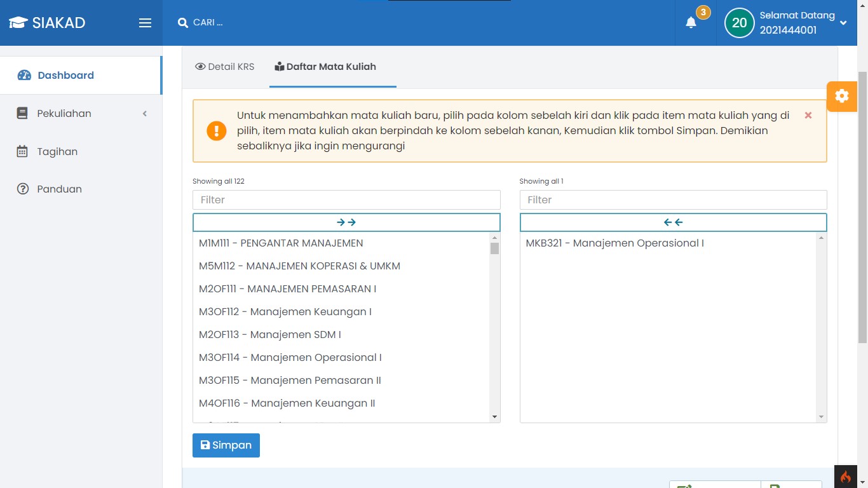Remove all selected courses with left arrows
The width and height of the screenshot is (868, 488).
(673, 222)
